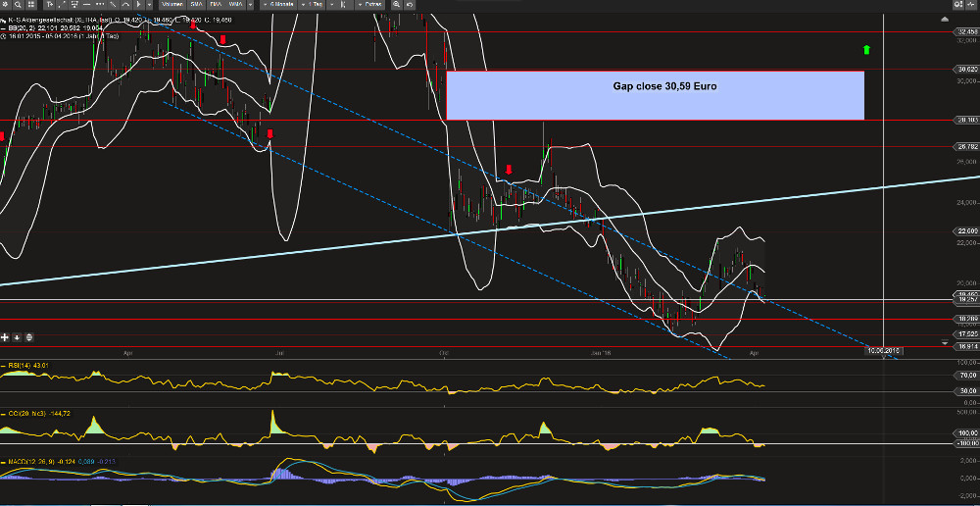980x506 pixels.
Task: Open the 6 Monate time range dropdown
Action: click(x=278, y=4)
